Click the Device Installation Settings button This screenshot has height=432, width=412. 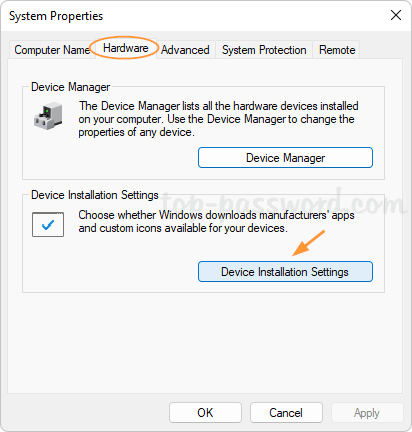click(x=285, y=272)
